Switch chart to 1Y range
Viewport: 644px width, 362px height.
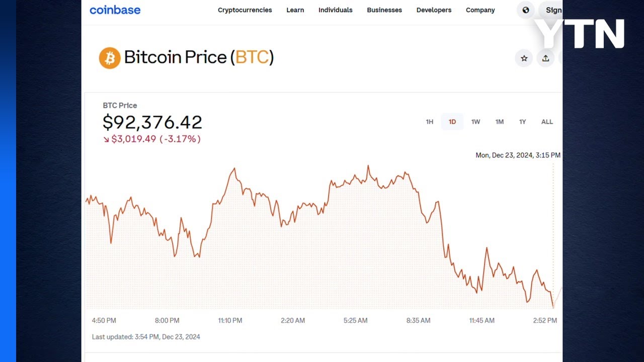click(522, 122)
